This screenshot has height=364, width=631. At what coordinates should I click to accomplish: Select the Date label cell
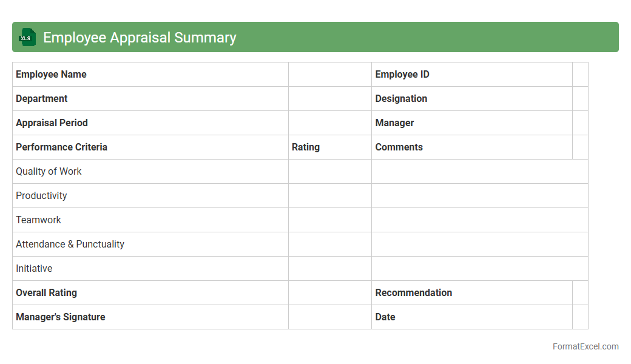pyautogui.click(x=471, y=317)
